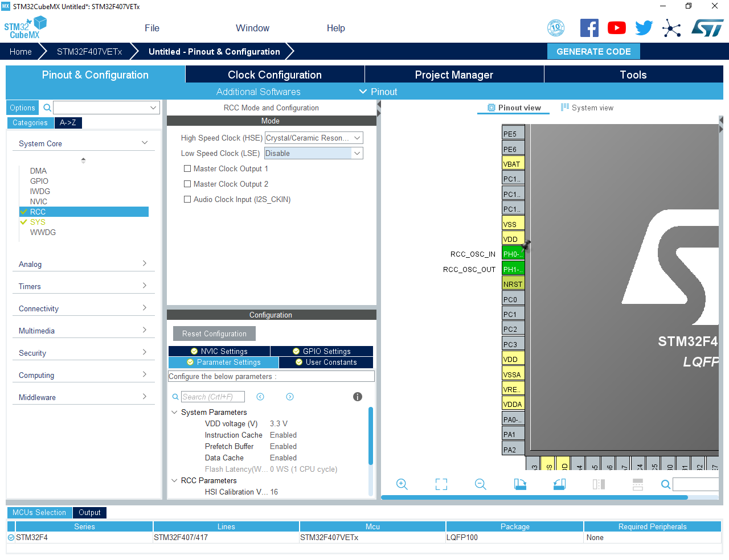Open the Help menu
The image size is (729, 560).
click(335, 28)
